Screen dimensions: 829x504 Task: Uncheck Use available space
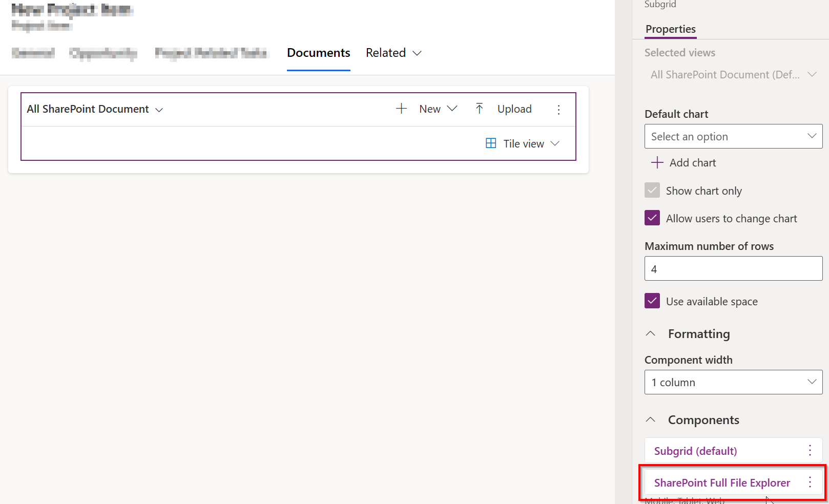(652, 301)
